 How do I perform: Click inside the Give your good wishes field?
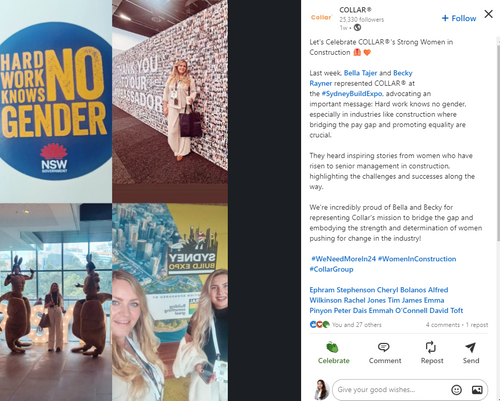392,389
